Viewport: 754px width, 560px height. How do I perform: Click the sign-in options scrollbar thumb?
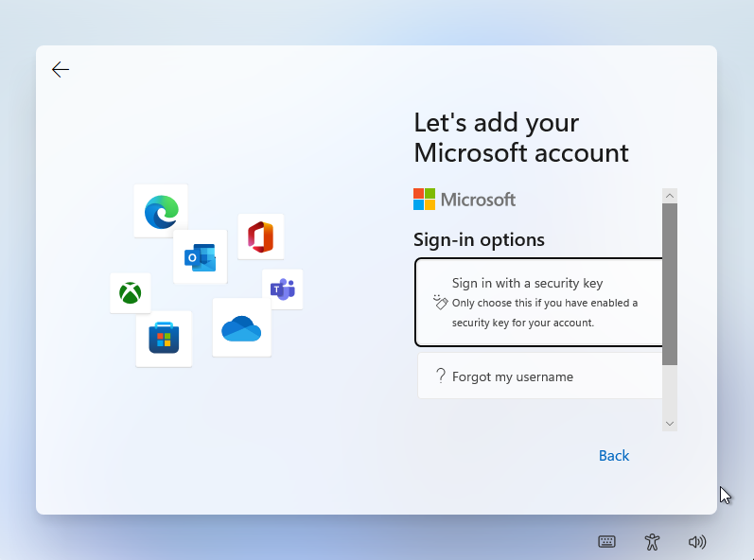[670, 284]
